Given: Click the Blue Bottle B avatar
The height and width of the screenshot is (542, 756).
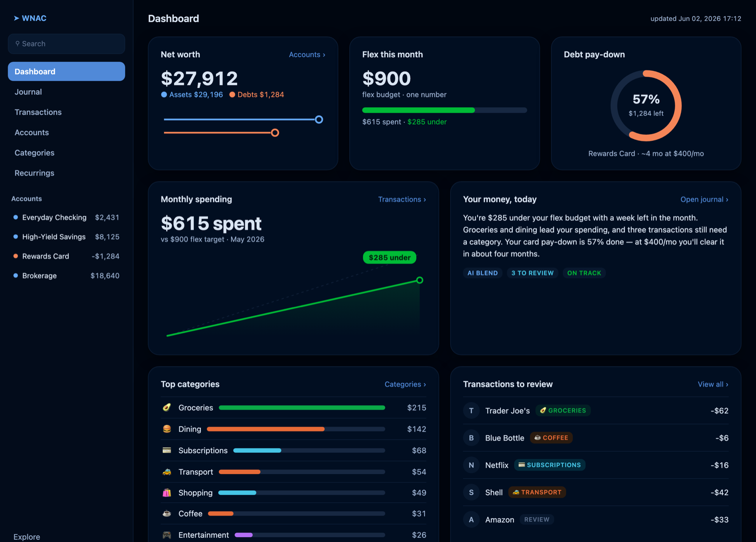Looking at the screenshot, I should coord(471,438).
